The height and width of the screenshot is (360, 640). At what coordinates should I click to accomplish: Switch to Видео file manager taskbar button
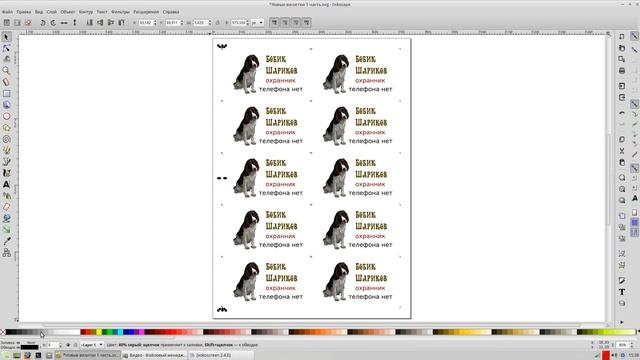click(155, 356)
